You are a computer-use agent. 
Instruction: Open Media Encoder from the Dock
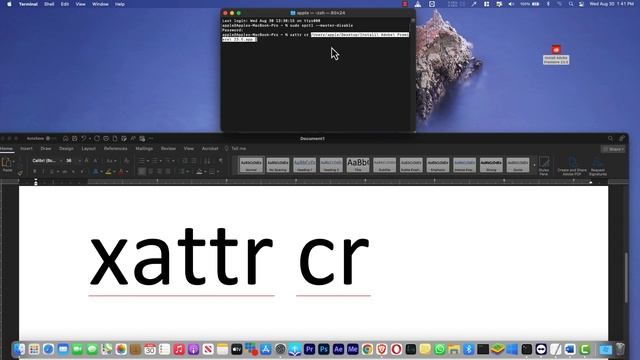point(353,349)
